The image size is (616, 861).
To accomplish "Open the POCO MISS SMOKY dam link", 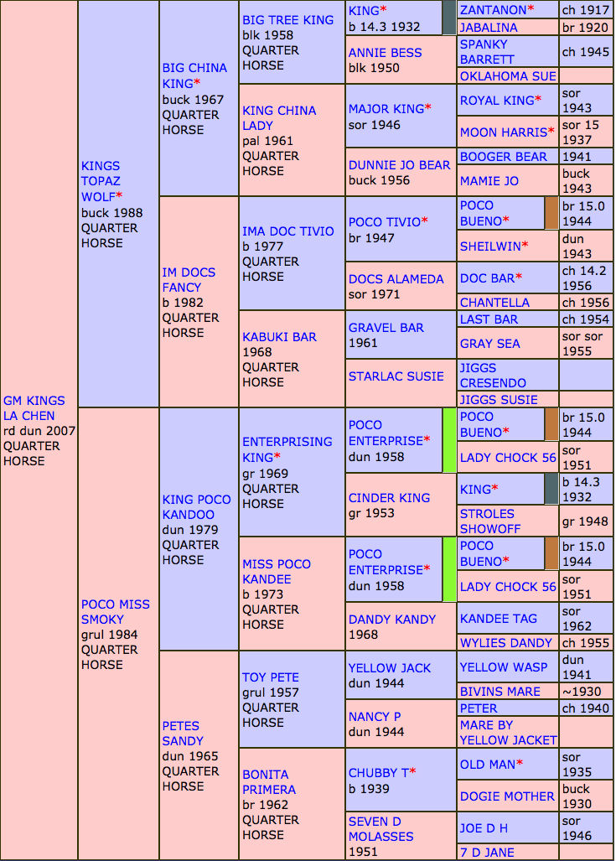I will click(x=115, y=612).
